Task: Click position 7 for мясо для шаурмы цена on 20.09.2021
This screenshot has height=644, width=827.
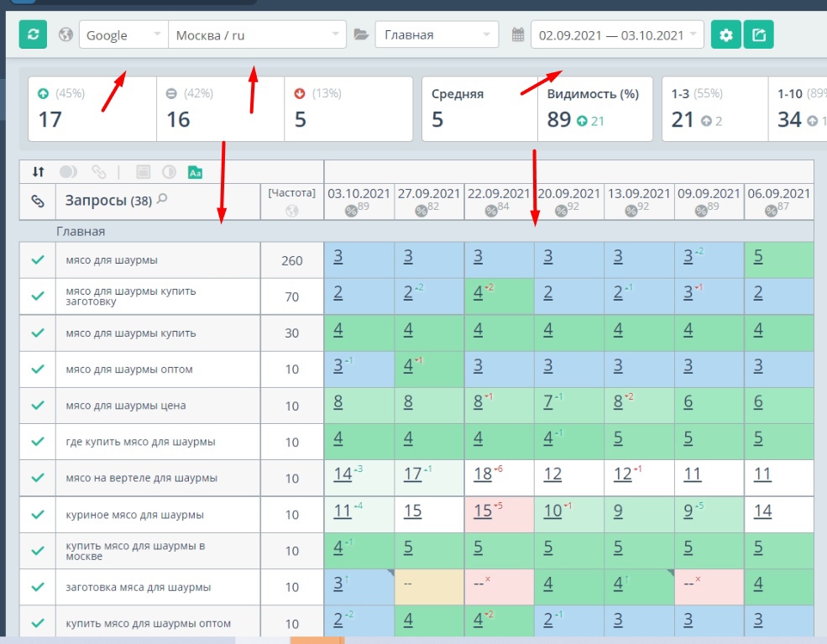Action: (548, 402)
